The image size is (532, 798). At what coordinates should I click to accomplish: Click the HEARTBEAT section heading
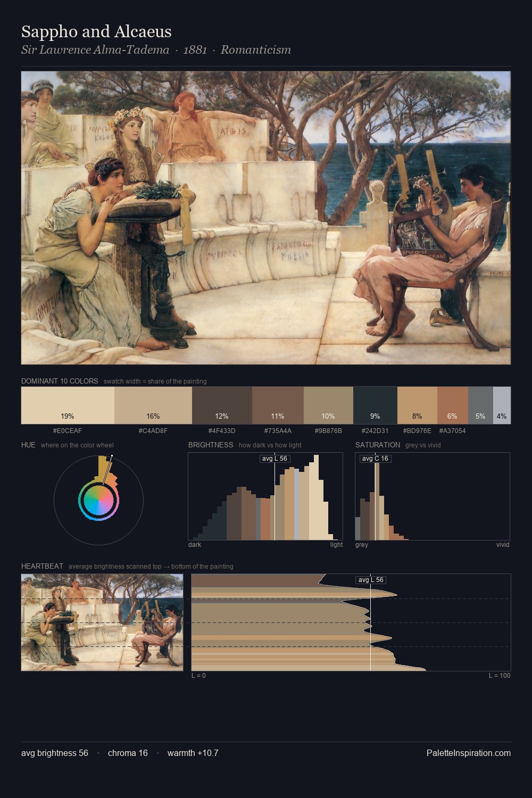click(42, 567)
